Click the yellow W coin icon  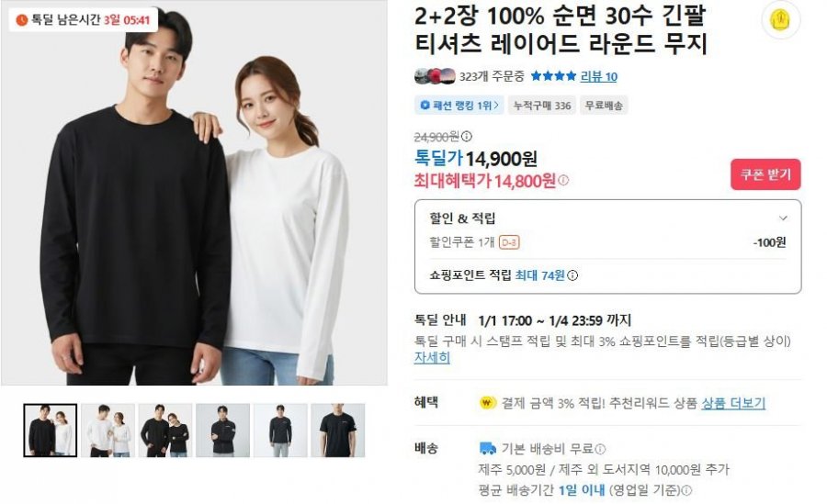[x=487, y=403]
